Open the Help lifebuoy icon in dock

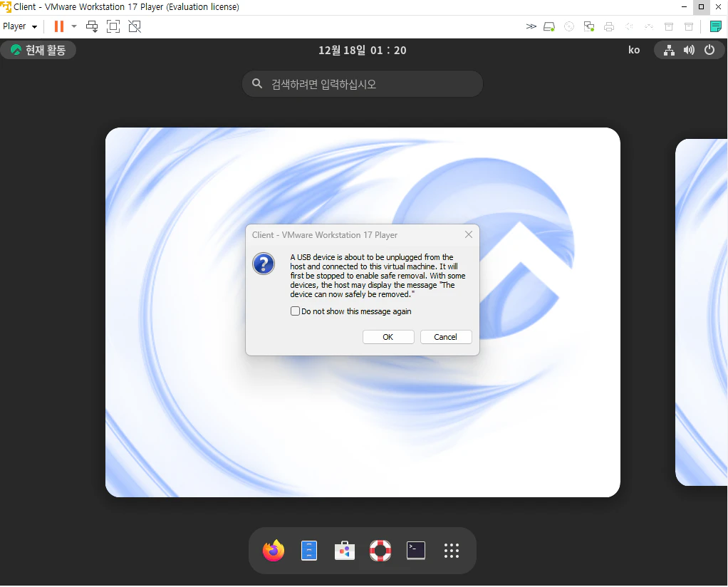point(380,551)
